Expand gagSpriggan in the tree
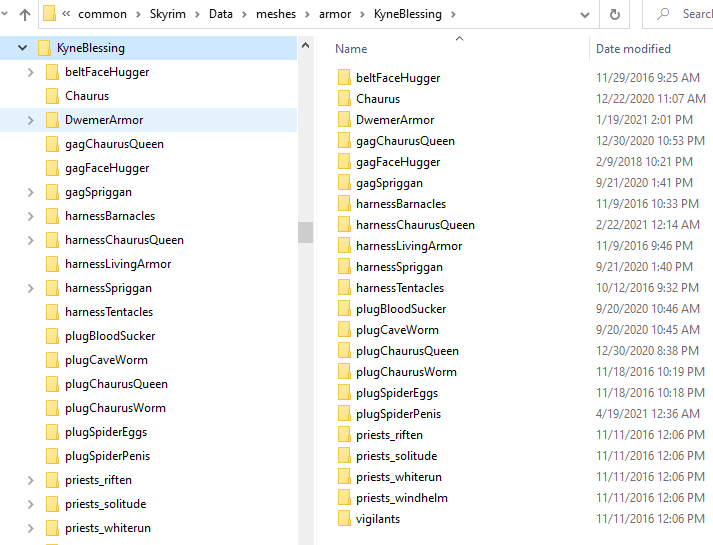The height and width of the screenshot is (545, 713). 30,192
